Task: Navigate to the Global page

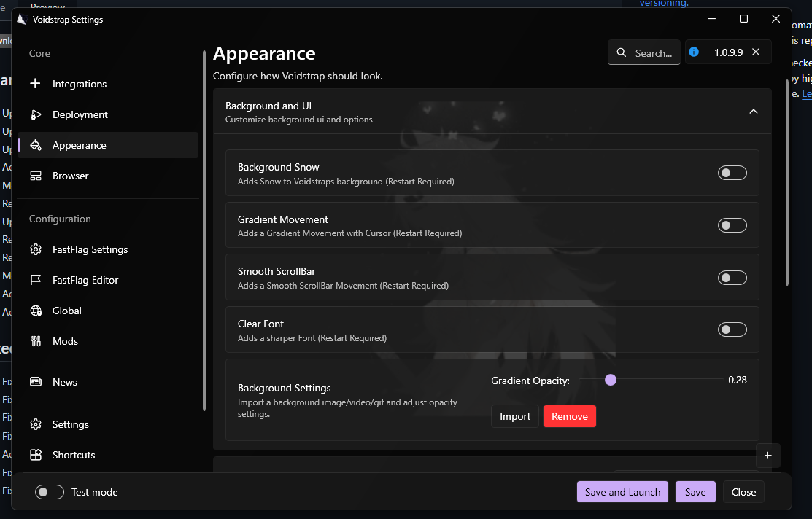Action: click(x=108, y=311)
